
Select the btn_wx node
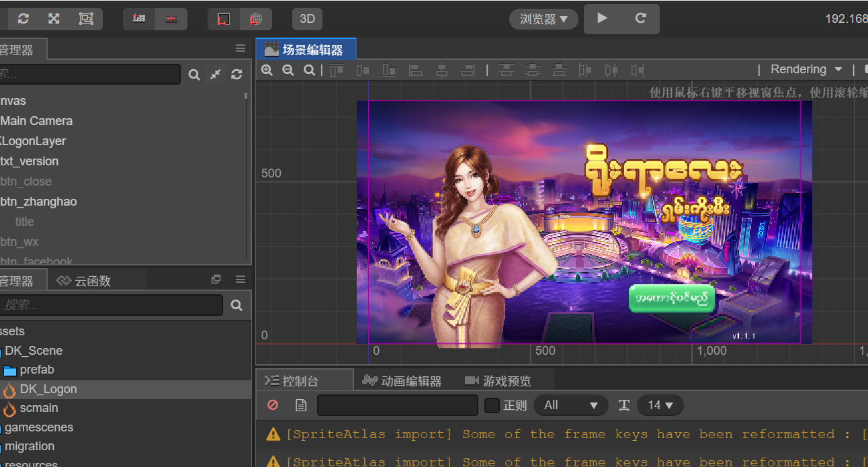pyautogui.click(x=19, y=242)
